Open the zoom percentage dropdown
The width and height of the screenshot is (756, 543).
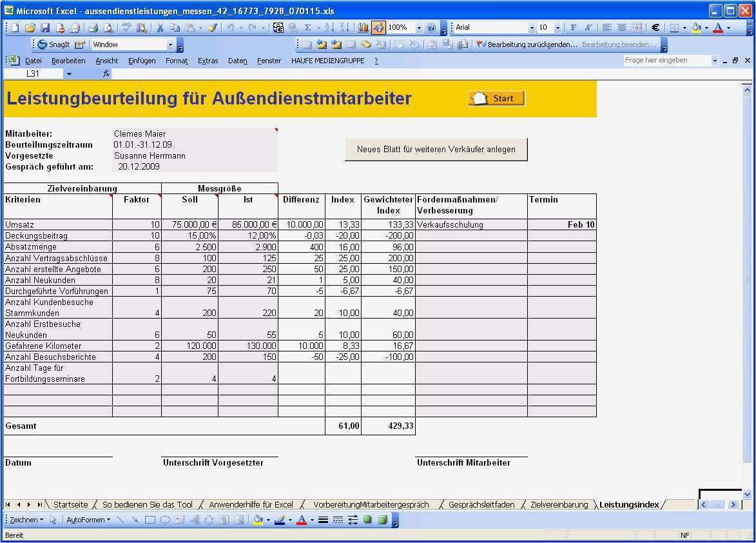pyautogui.click(x=419, y=28)
